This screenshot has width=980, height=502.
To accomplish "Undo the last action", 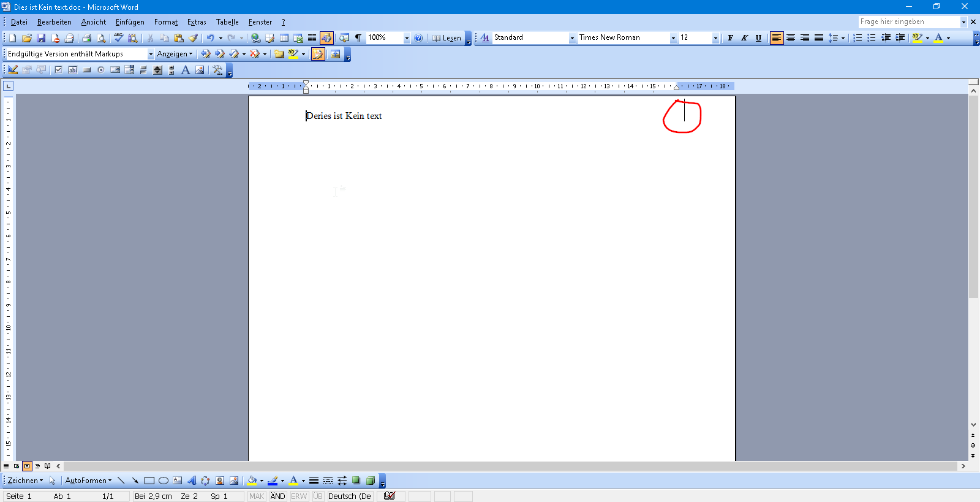I will [x=210, y=38].
